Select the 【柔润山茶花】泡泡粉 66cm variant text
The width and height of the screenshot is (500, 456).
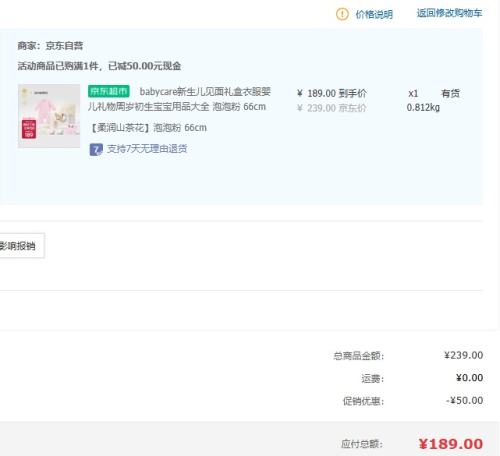pos(148,128)
